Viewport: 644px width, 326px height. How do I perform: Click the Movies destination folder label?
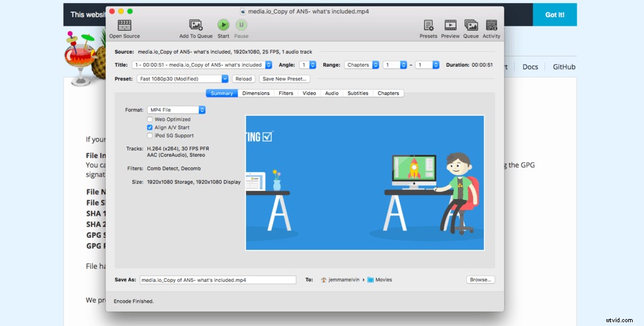tap(384, 280)
